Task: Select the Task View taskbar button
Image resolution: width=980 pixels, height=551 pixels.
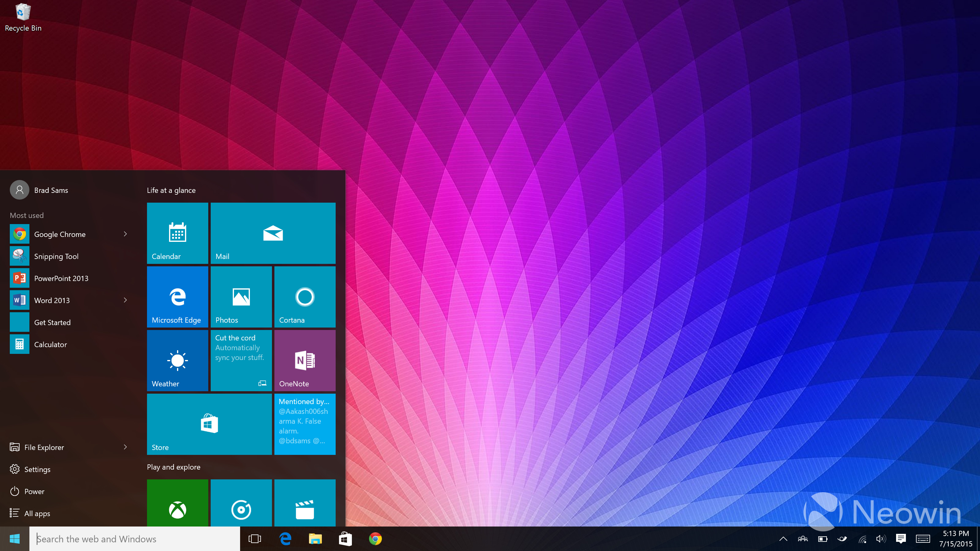Action: [x=255, y=539]
